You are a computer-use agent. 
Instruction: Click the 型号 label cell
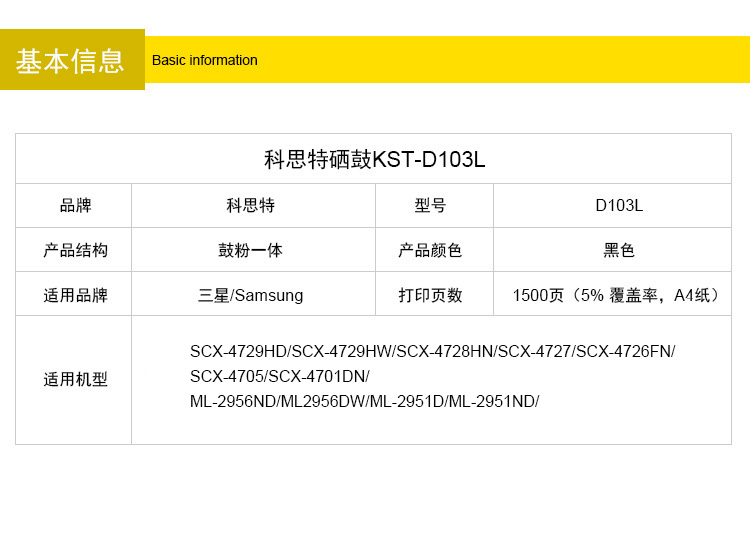pos(431,206)
